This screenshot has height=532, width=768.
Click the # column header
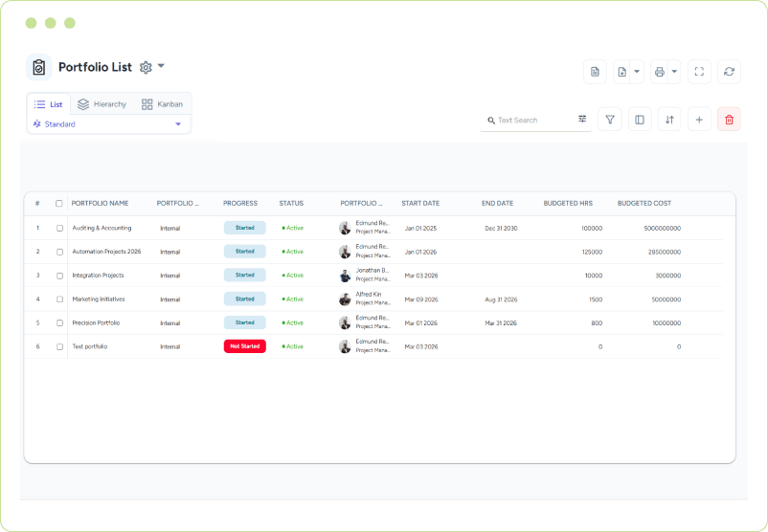(x=37, y=203)
